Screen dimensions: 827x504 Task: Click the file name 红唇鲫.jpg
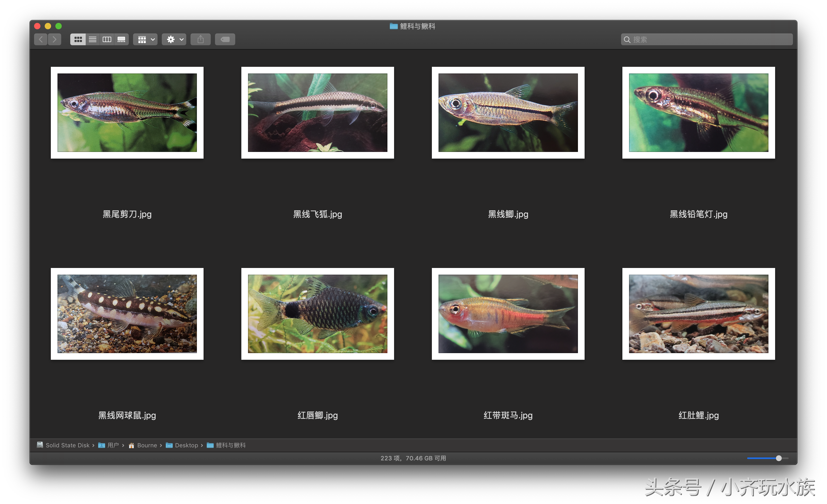point(317,415)
